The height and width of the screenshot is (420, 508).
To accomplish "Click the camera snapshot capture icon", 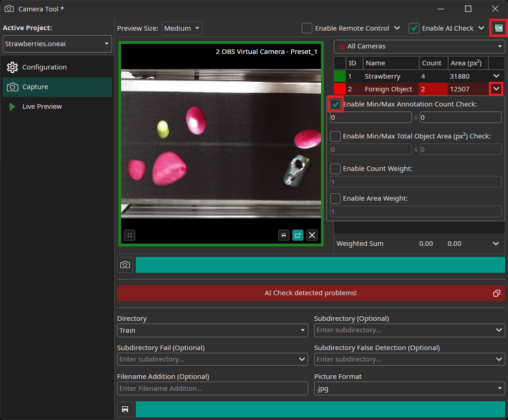I will pos(125,265).
